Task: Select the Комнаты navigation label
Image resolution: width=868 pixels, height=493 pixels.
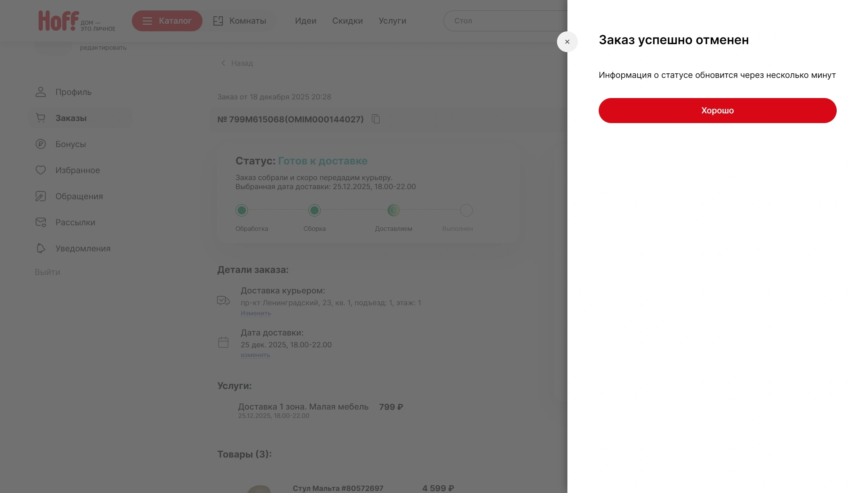Action: [x=248, y=21]
